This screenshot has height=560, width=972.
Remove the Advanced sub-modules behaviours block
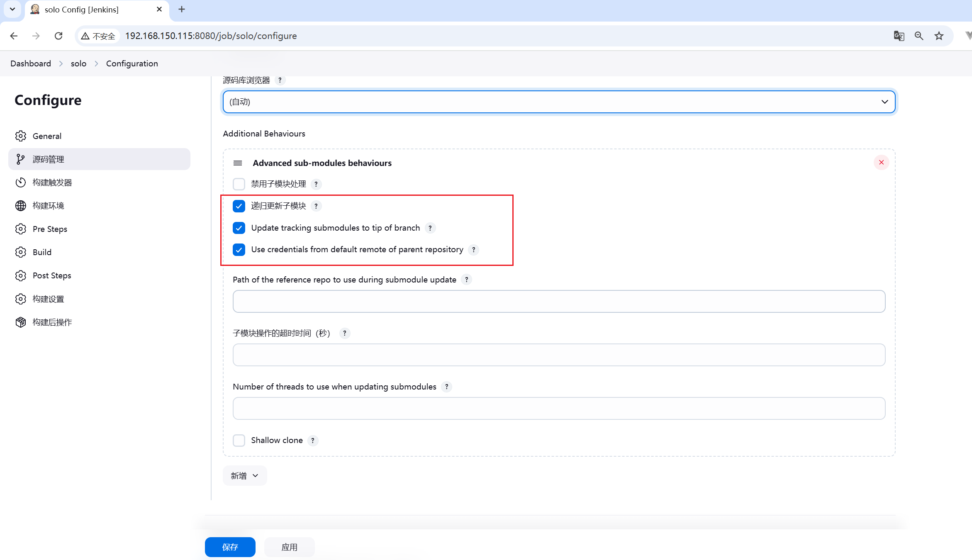(x=882, y=162)
